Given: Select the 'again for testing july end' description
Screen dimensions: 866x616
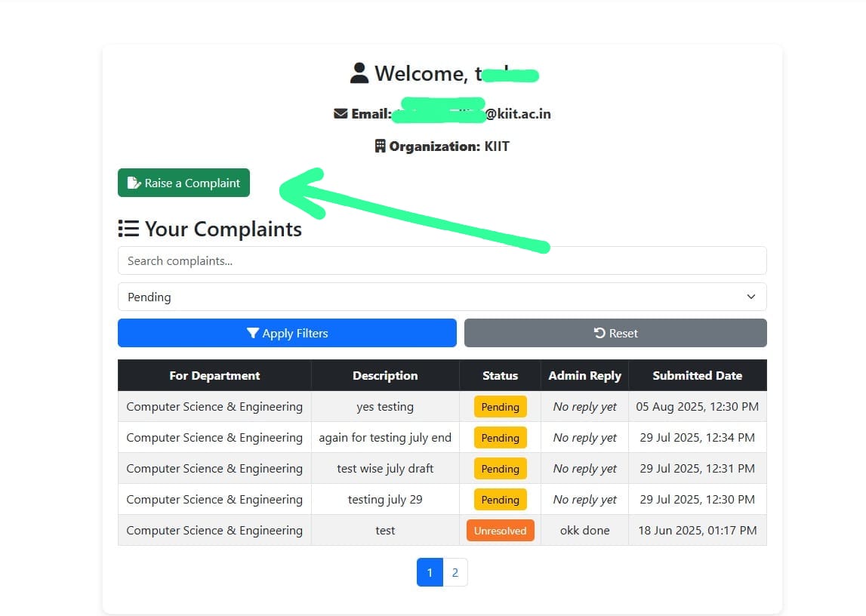Looking at the screenshot, I should pyautogui.click(x=385, y=438).
